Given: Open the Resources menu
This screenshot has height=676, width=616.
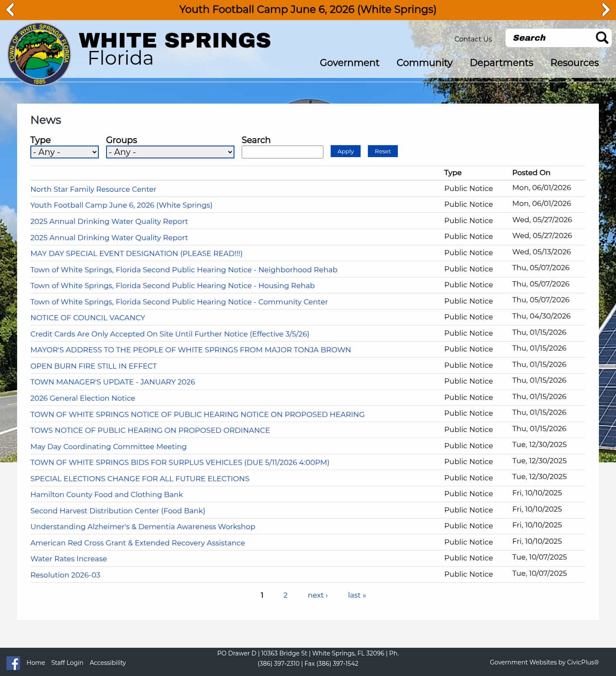Looking at the screenshot, I should (575, 63).
